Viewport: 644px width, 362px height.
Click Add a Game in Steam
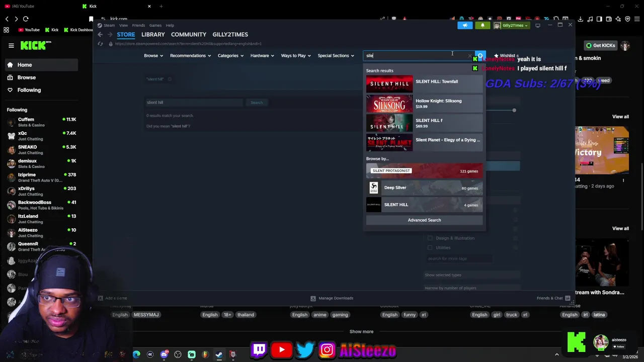(x=112, y=298)
